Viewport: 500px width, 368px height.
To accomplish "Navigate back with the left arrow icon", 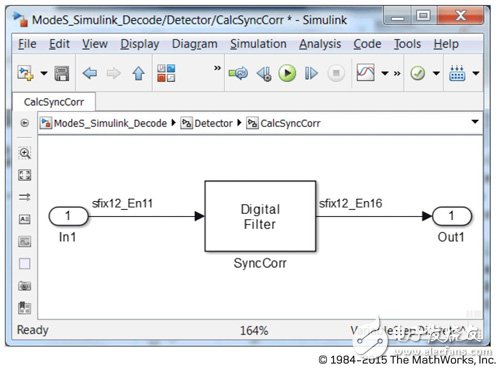I will [89, 73].
